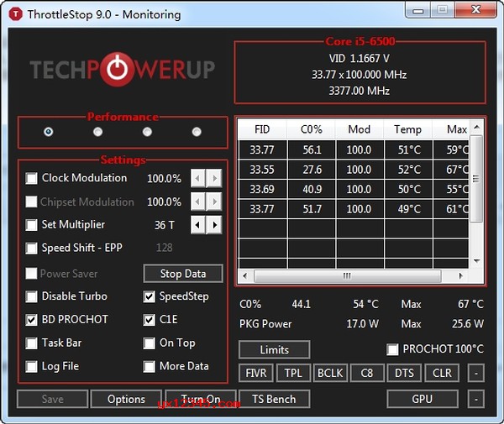Uncheck the BD PROCHOT option
Screen dimensions: 504x424
pos(32,320)
